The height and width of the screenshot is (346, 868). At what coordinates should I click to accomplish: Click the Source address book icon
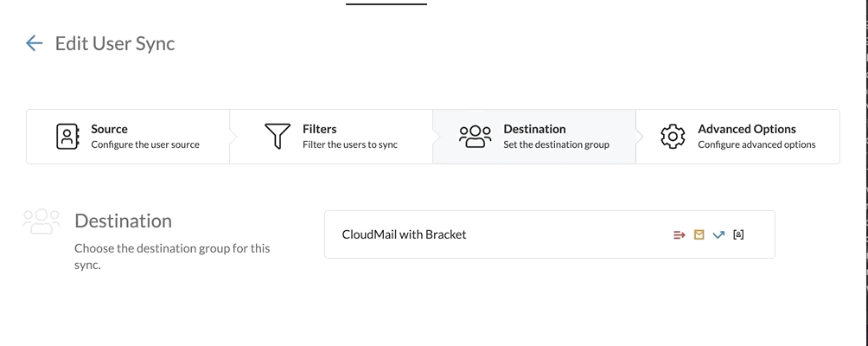pyautogui.click(x=67, y=137)
